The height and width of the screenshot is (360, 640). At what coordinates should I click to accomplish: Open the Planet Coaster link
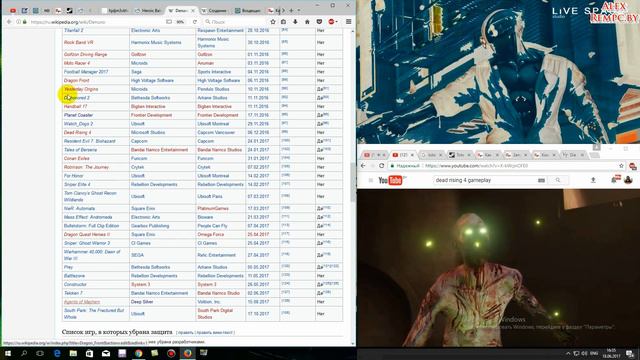click(x=78, y=115)
